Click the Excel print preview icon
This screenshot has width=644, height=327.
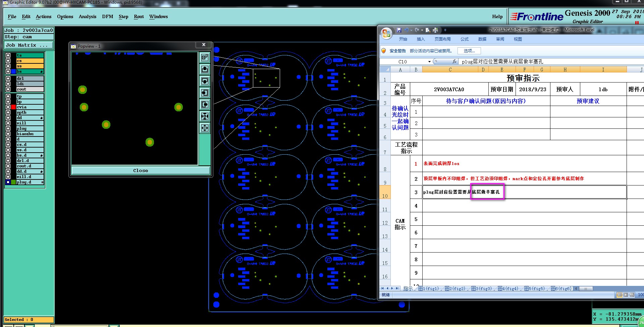click(x=428, y=30)
